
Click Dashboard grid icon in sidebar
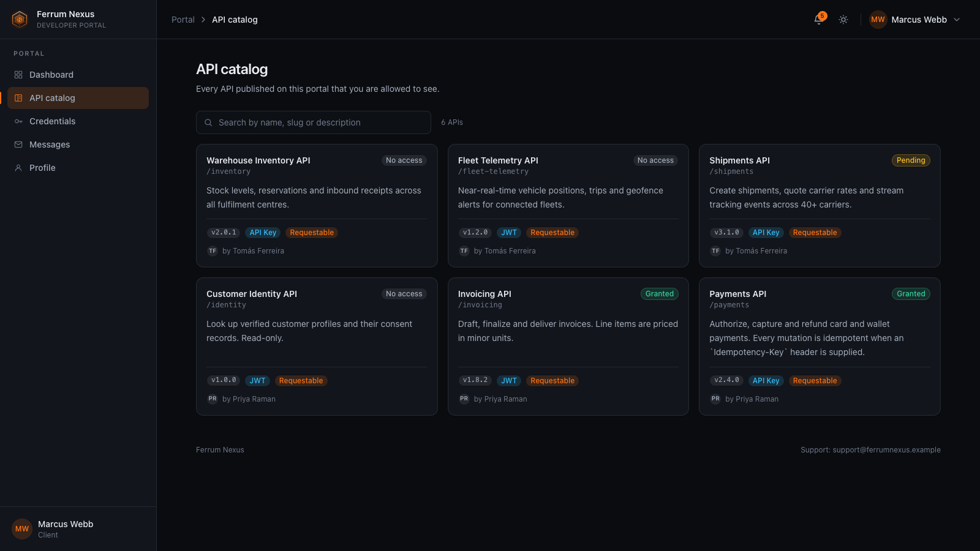point(18,75)
